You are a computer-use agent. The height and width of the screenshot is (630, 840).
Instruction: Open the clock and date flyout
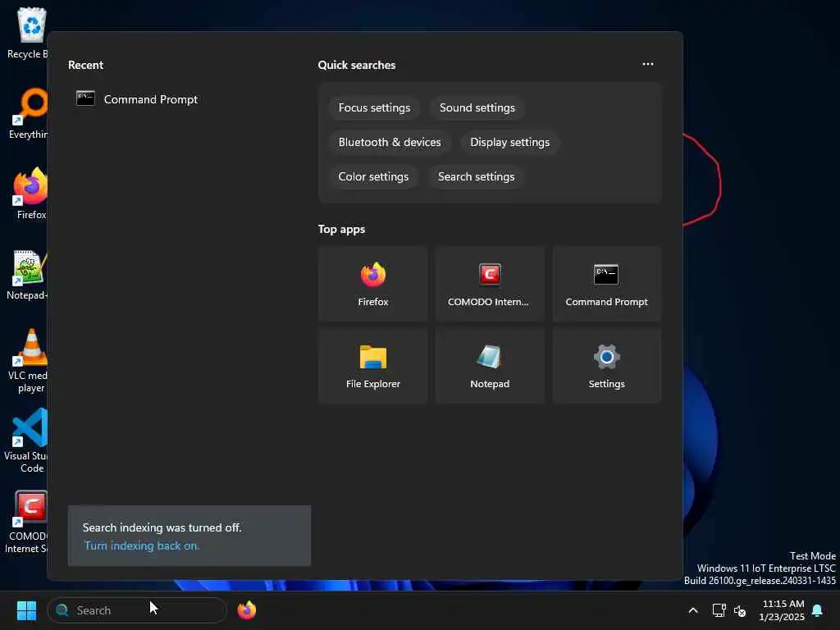tap(782, 610)
